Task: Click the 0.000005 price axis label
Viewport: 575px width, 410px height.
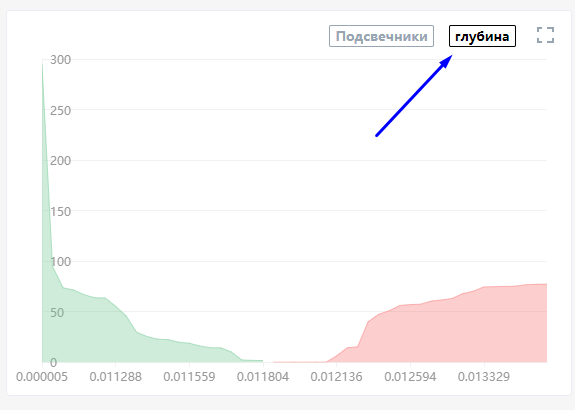Action: pyautogui.click(x=42, y=377)
